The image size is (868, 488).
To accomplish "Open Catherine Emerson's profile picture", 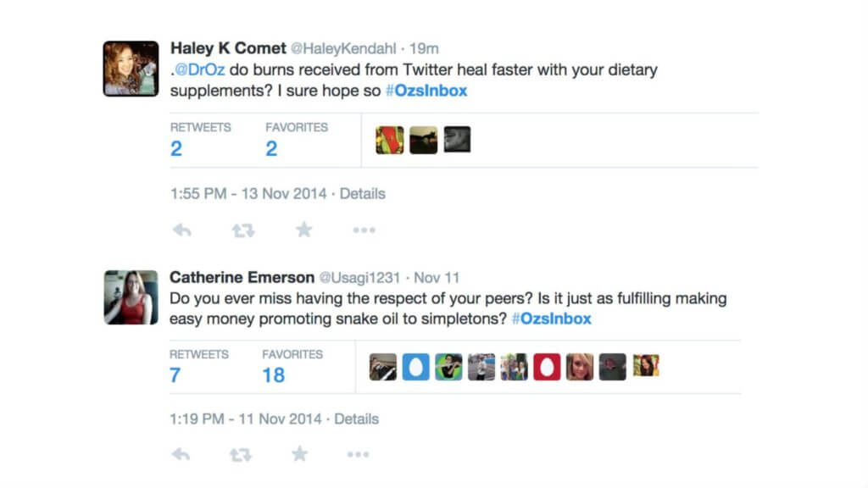I will pos(131,297).
